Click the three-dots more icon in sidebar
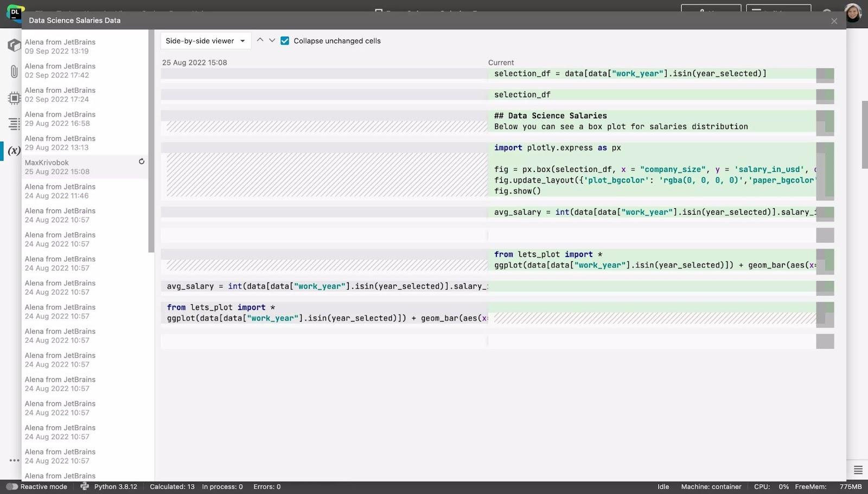This screenshot has width=868, height=494. (14, 460)
